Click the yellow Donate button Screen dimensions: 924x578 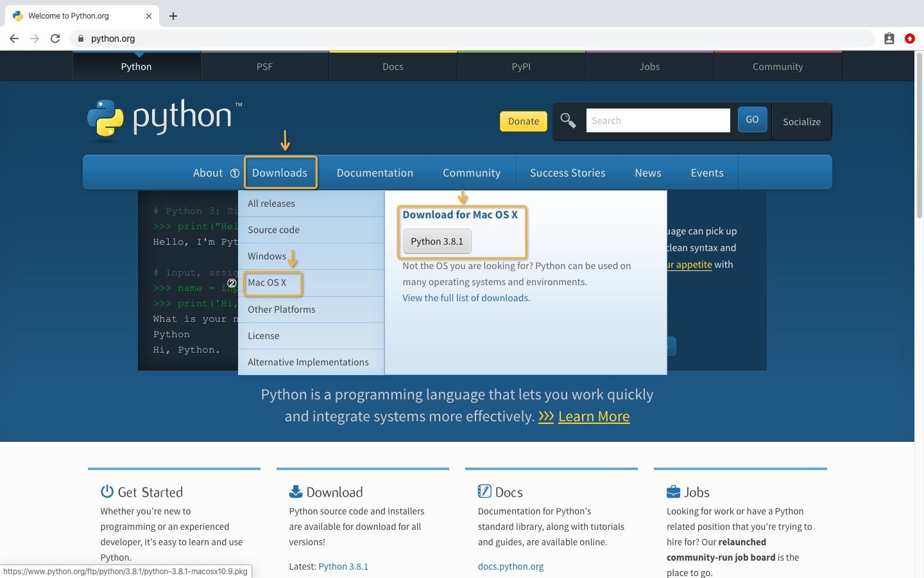[523, 121]
